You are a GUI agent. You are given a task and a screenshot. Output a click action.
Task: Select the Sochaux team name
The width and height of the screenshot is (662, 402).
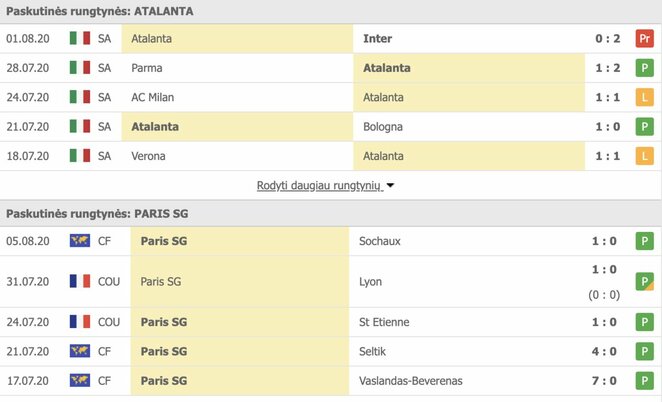[383, 241]
